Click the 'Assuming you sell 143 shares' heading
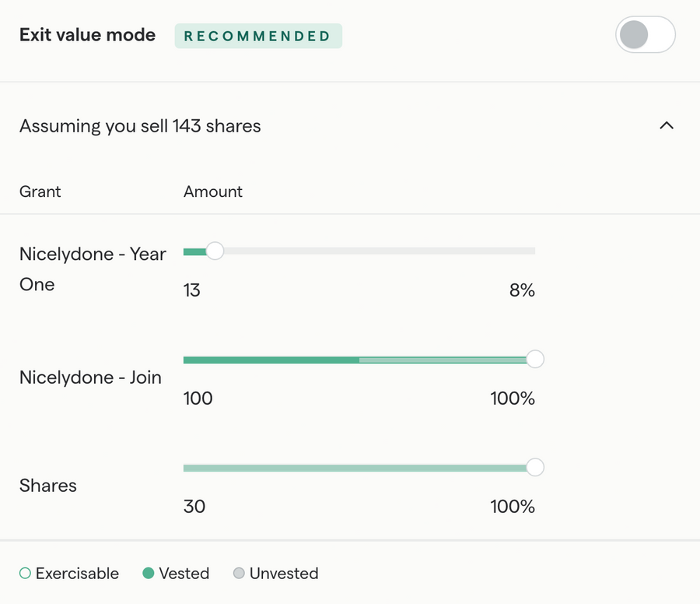 [x=140, y=126]
